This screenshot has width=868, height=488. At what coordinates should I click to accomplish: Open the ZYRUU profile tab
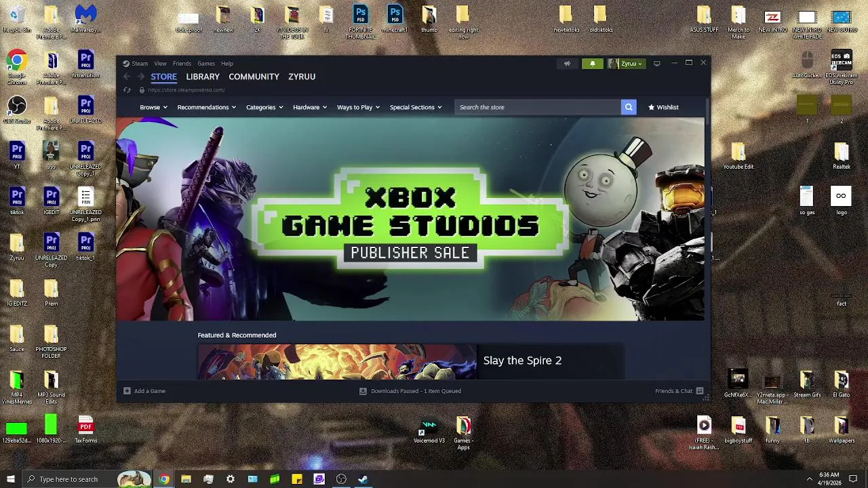(302, 77)
